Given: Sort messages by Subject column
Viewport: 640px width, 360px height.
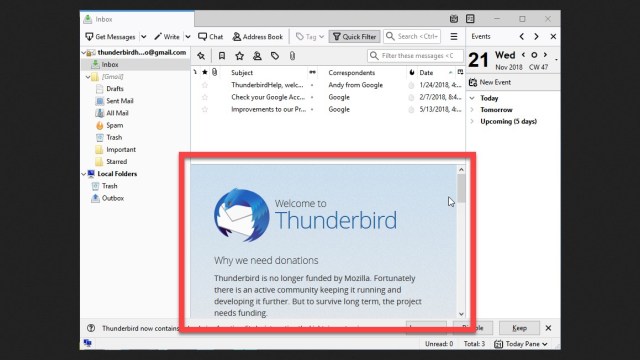Looking at the screenshot, I should (242, 73).
